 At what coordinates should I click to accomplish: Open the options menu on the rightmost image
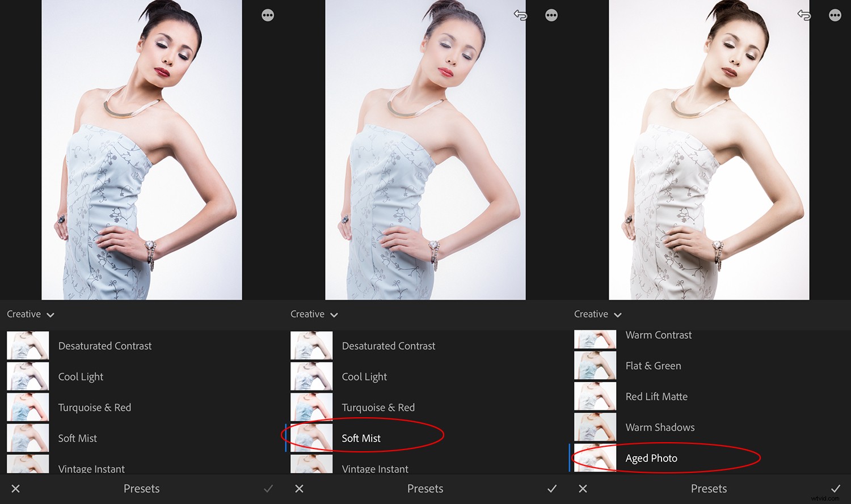(835, 15)
